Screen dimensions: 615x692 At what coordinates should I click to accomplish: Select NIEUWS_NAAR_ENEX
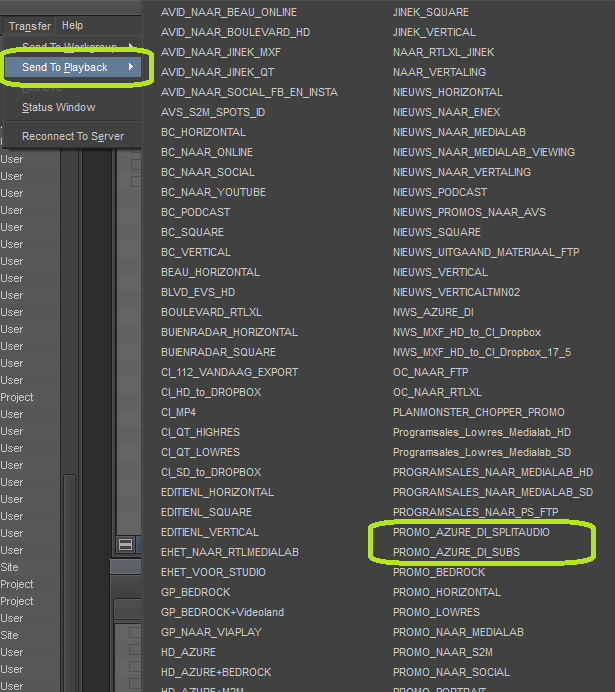pyautogui.click(x=446, y=112)
